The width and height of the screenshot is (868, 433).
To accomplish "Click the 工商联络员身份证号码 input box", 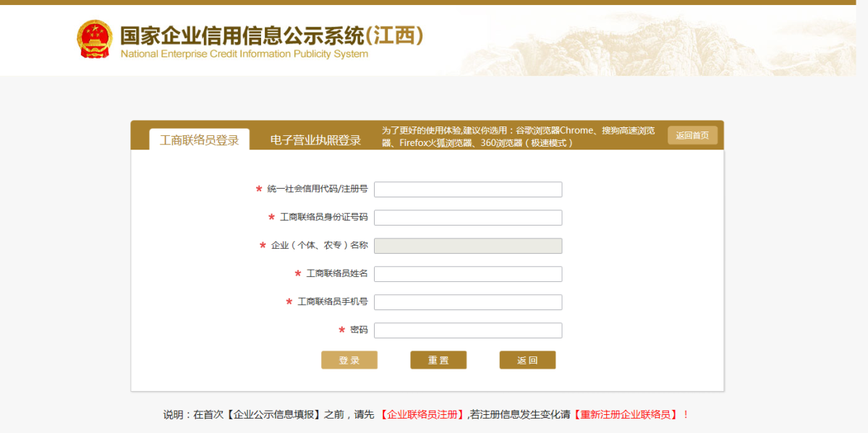I will click(467, 218).
